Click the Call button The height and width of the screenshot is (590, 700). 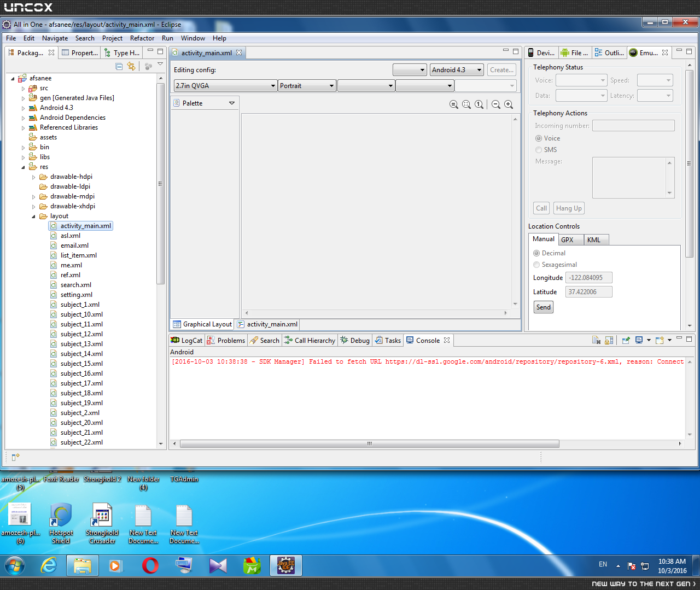pos(541,208)
